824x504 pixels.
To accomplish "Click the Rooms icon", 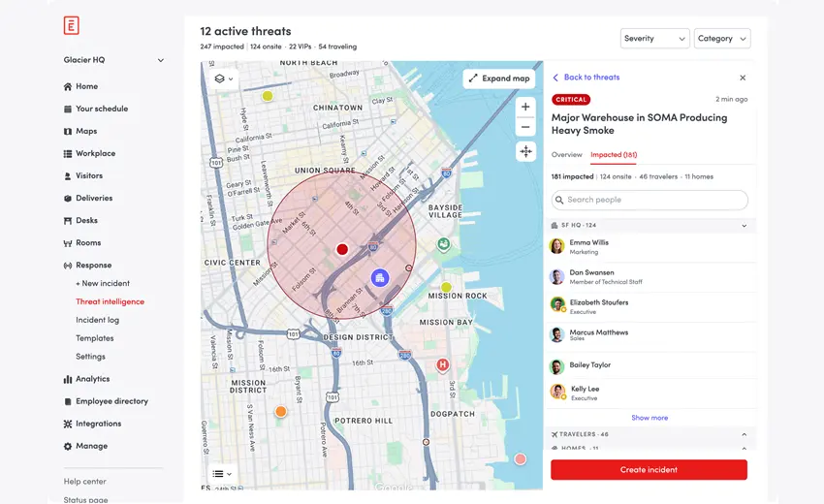I will pyautogui.click(x=67, y=243).
